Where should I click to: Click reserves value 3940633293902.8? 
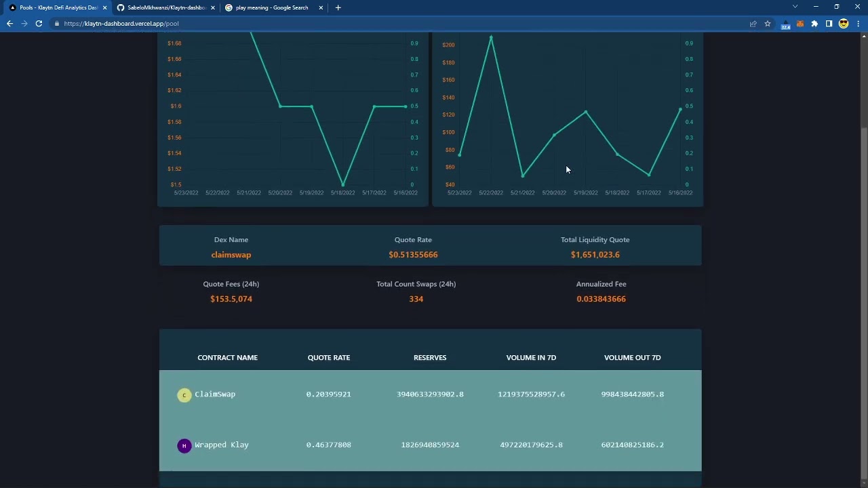coord(430,394)
